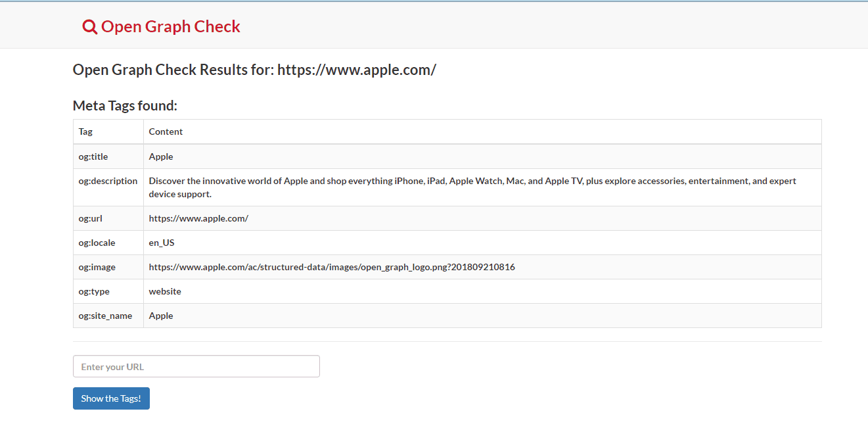Click the og:url value link
The image size is (868, 428).
(197, 218)
